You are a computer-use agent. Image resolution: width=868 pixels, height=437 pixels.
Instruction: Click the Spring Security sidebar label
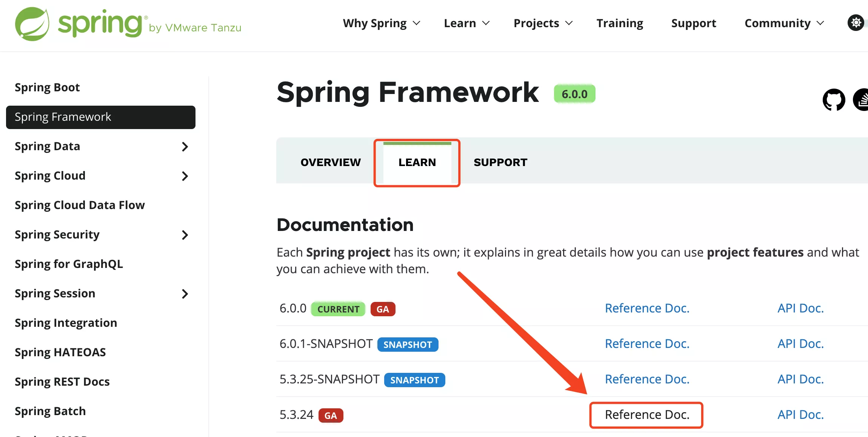click(57, 235)
